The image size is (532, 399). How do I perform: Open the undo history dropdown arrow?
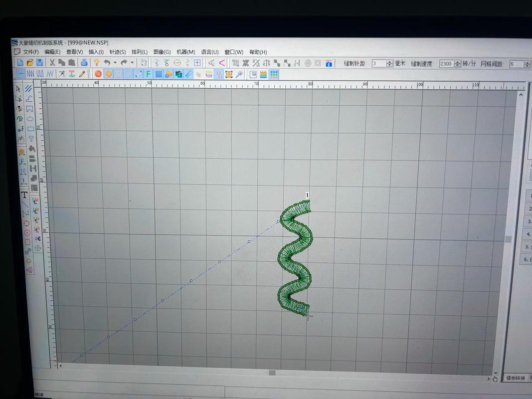(x=115, y=63)
